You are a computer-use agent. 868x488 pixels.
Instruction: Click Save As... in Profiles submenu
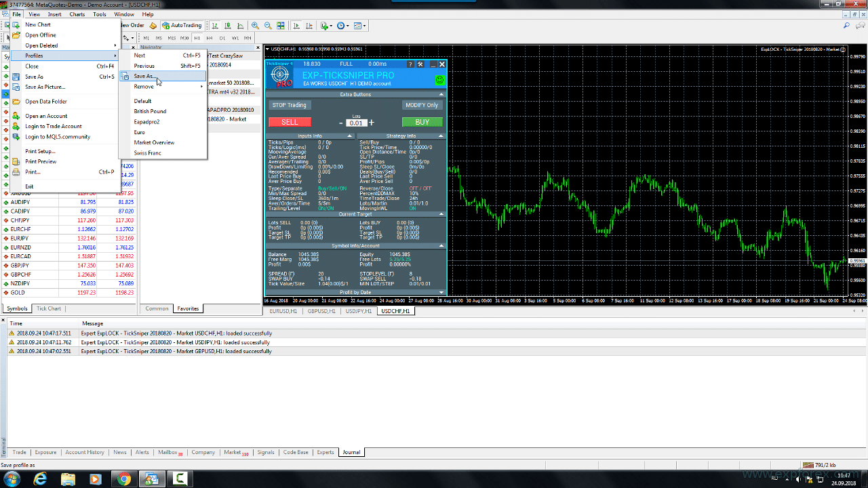point(163,77)
